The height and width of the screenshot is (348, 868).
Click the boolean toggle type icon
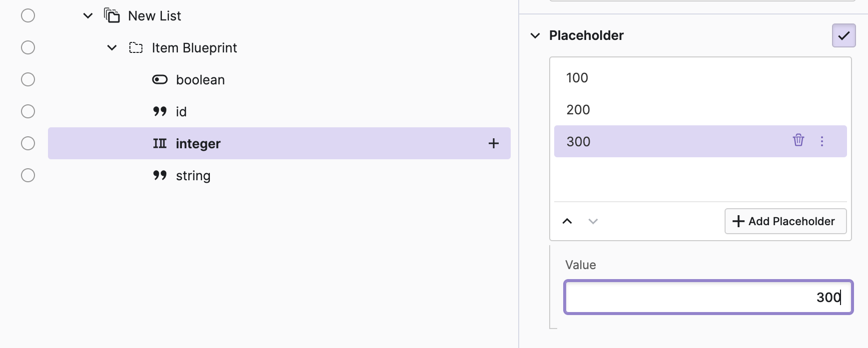[160, 80]
